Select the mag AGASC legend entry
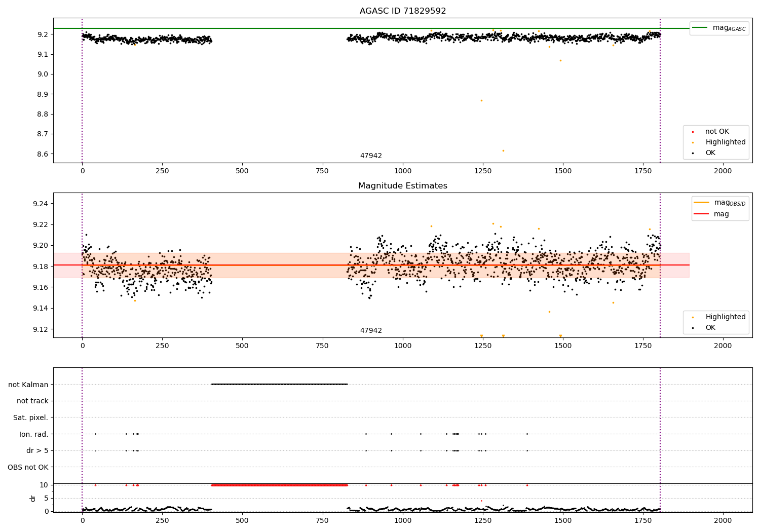The height and width of the screenshot is (532, 760). coord(719,28)
